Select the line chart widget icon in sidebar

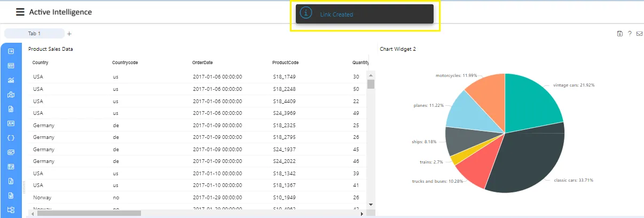coord(11,80)
